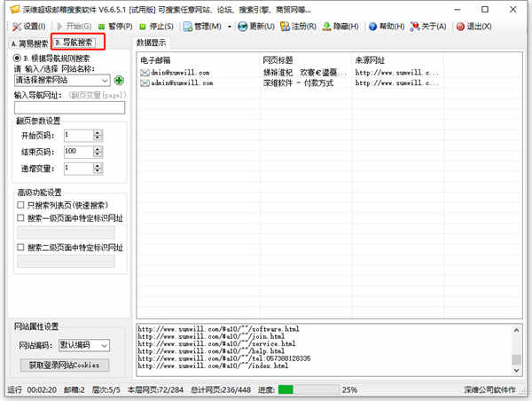Decrease the 递增变量 value with down arrow

pyautogui.click(x=98, y=171)
